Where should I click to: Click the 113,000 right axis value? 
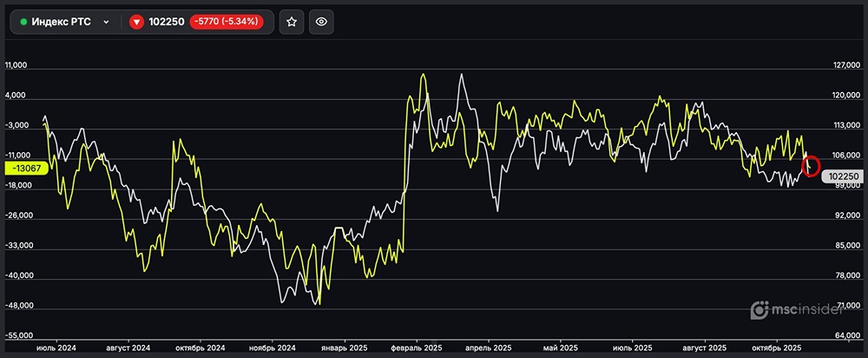(847, 125)
